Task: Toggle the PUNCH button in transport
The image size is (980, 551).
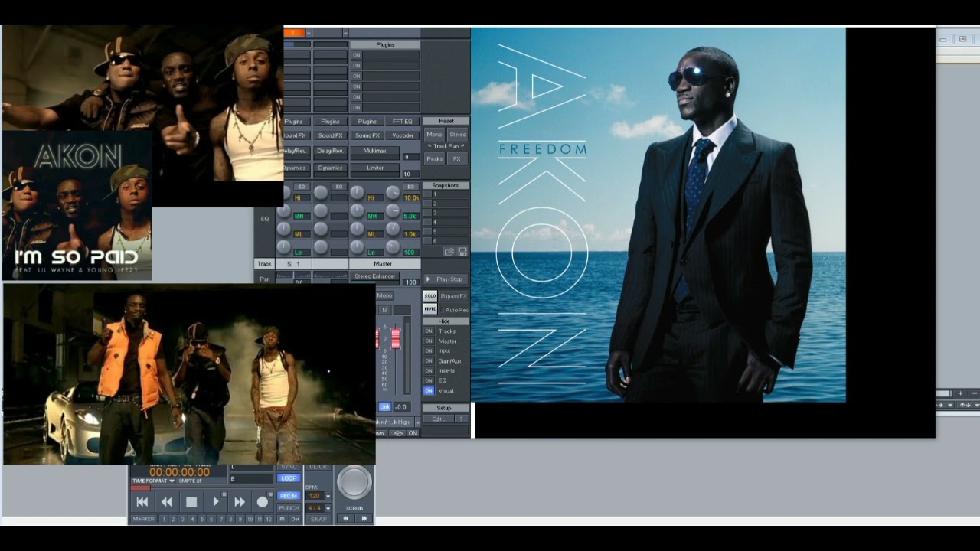Action: pyautogui.click(x=289, y=508)
